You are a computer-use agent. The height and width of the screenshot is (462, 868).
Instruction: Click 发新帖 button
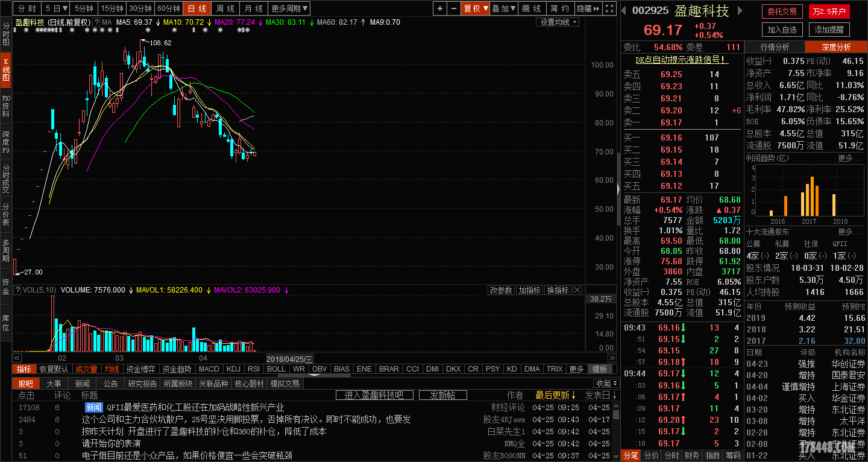coord(443,395)
